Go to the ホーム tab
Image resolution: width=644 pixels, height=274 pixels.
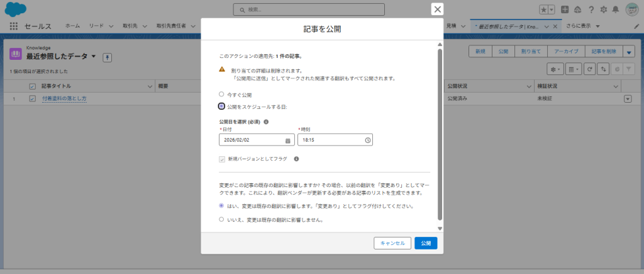tap(73, 26)
